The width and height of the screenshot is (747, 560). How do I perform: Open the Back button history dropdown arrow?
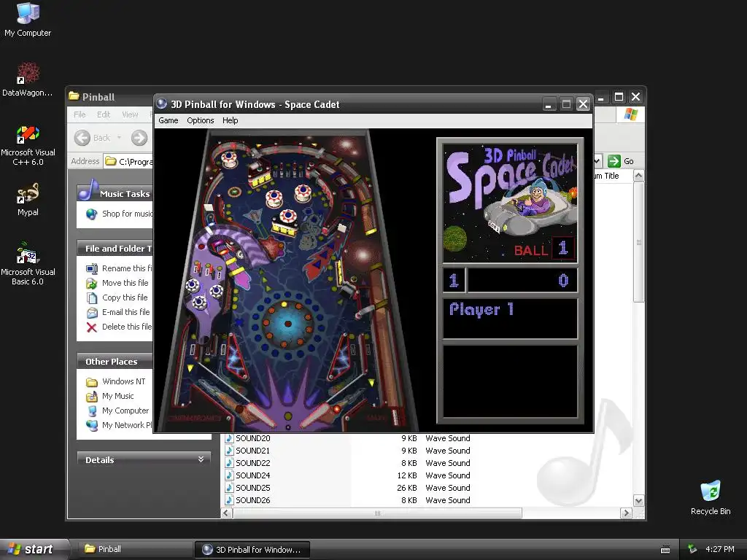point(119,138)
